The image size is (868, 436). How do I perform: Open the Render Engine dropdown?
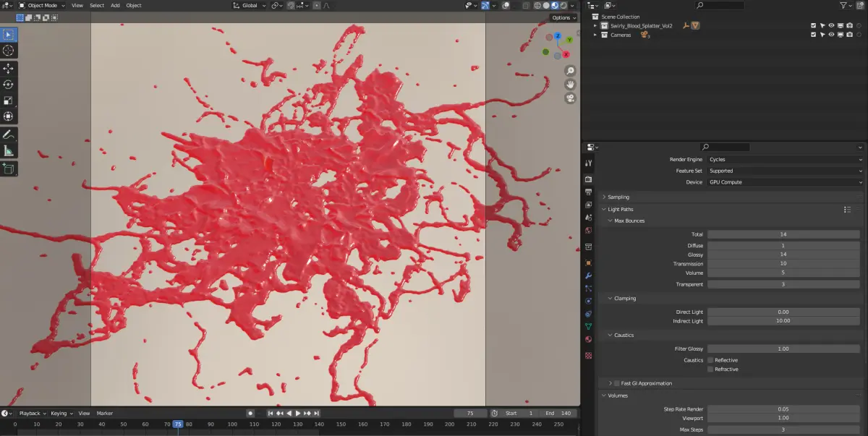(785, 159)
